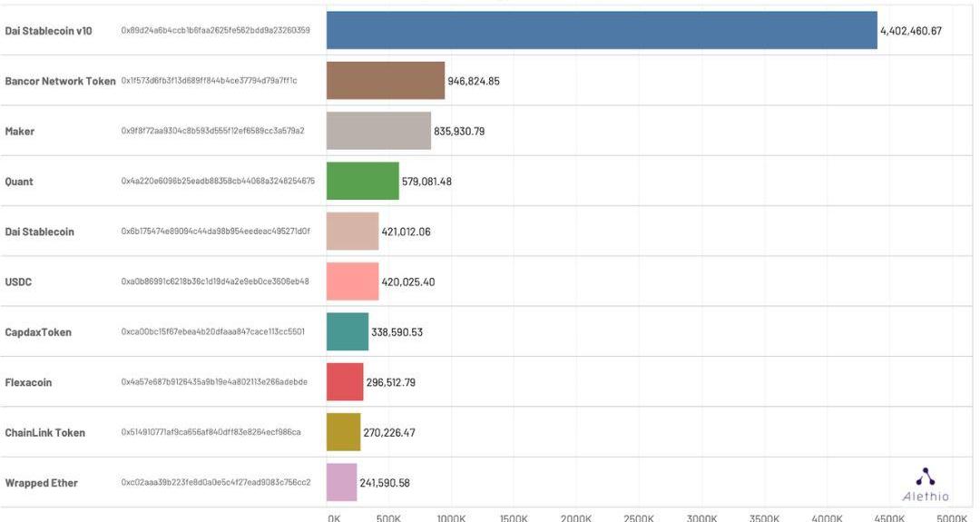The width and height of the screenshot is (980, 522).
Task: Click the brown Bancor Network Token bar
Action: click(385, 81)
